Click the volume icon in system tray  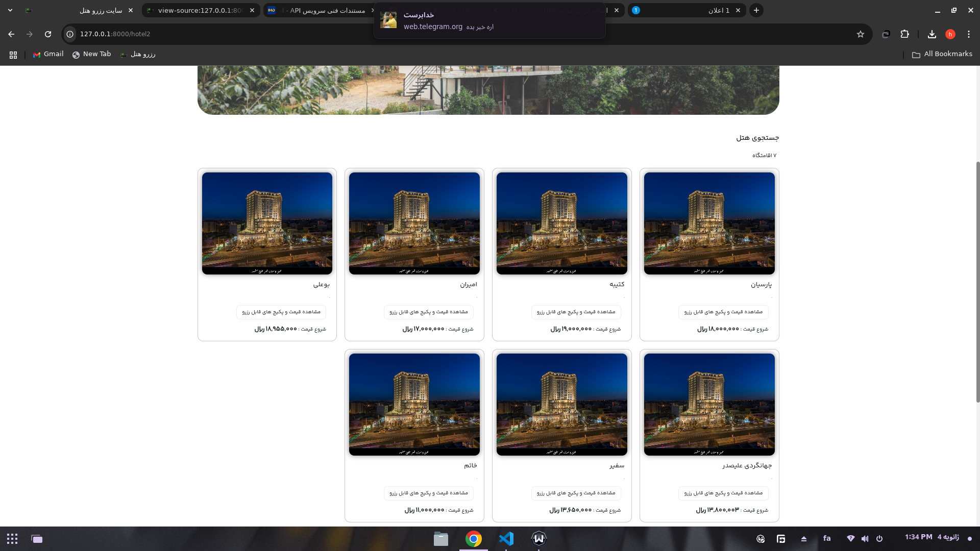[865, 539]
